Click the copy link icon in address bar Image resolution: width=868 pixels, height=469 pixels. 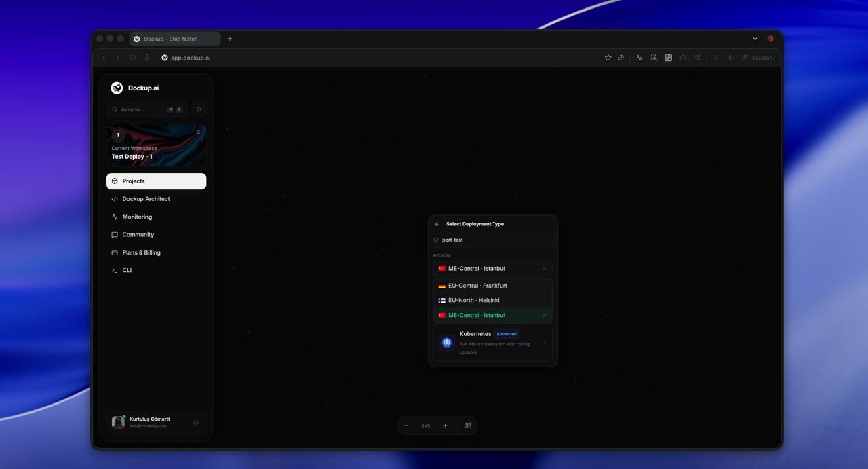click(x=621, y=58)
